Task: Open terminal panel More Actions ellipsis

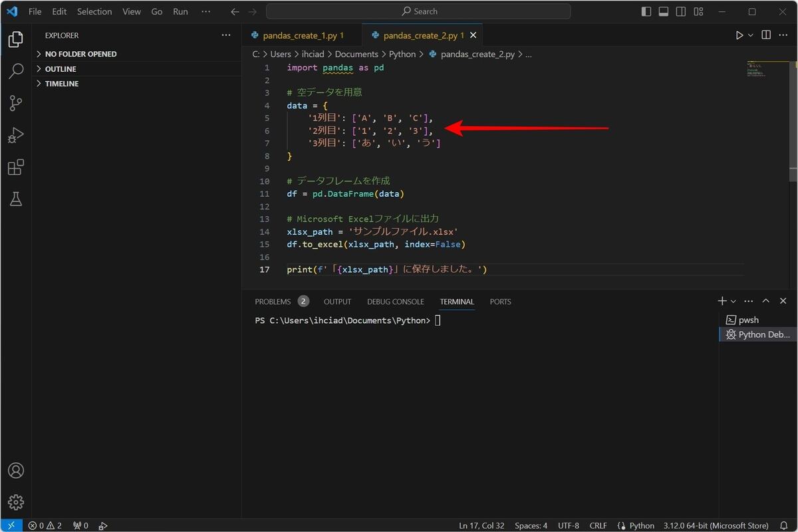Action: (749, 301)
